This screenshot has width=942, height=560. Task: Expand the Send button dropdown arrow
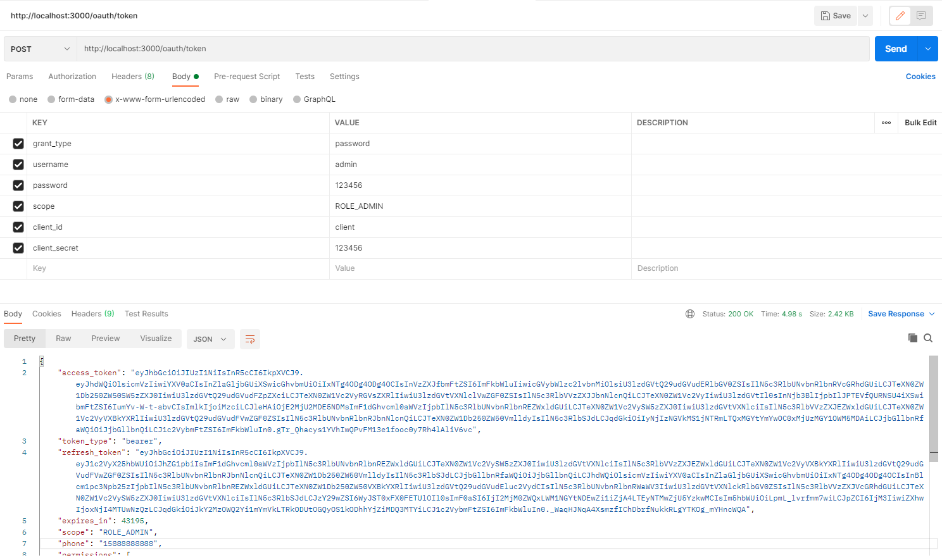point(928,49)
